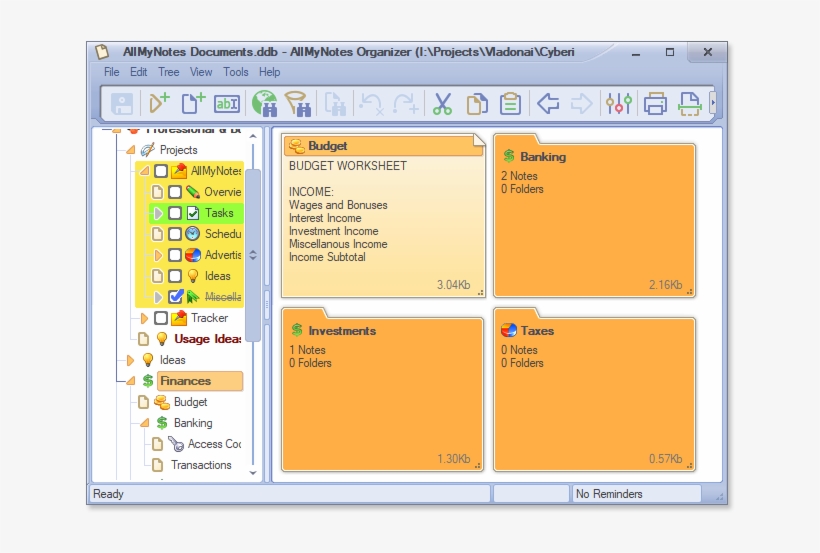Expand the Tasks folder

(x=158, y=213)
